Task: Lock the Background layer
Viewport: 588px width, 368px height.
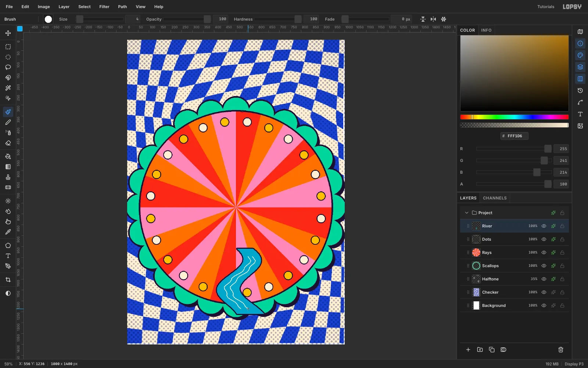Action: click(562, 305)
